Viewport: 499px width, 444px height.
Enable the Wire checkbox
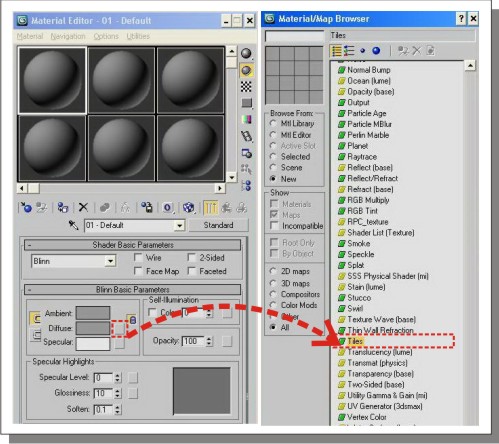(138, 257)
